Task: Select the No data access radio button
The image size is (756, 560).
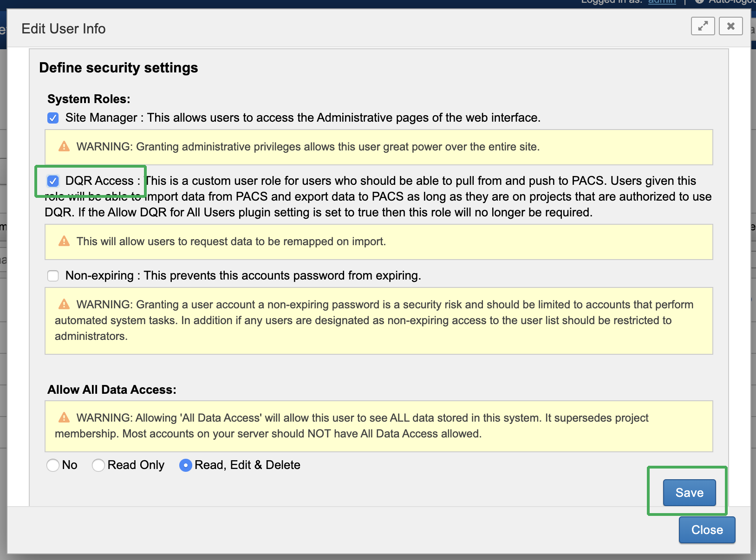Action: 53,465
